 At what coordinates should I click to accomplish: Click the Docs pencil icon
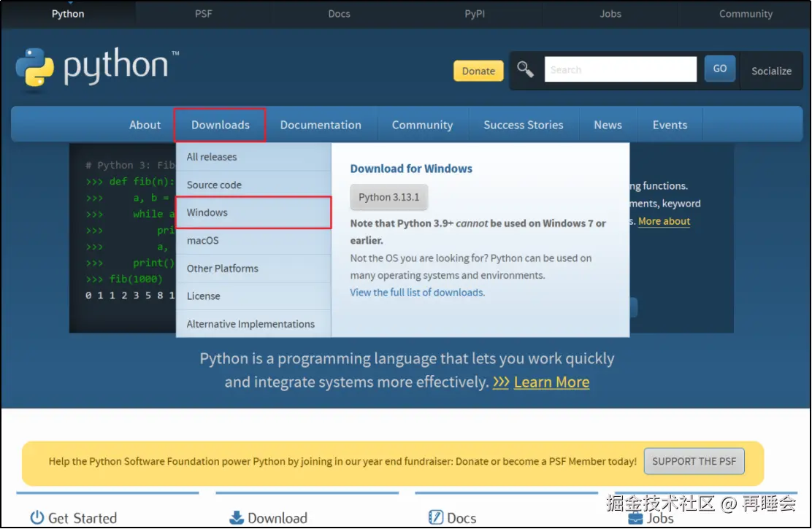(436, 517)
